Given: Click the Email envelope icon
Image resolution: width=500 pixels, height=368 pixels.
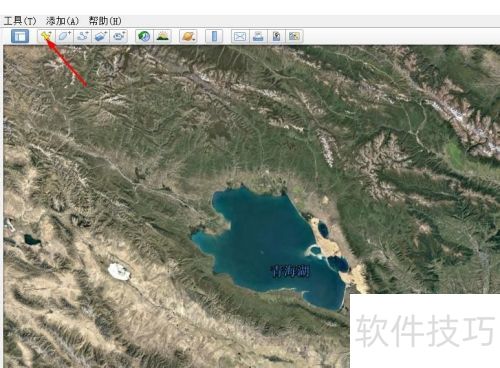Looking at the screenshot, I should point(240,36).
